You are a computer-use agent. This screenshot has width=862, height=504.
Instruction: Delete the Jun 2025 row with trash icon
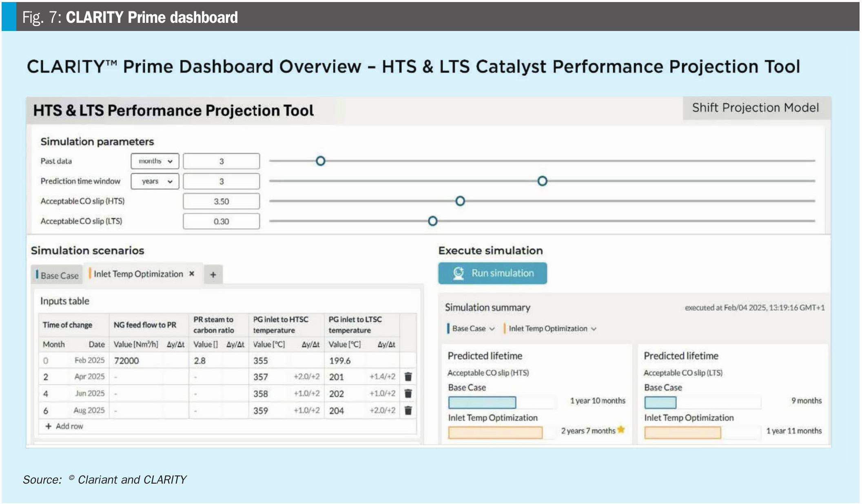tap(408, 393)
